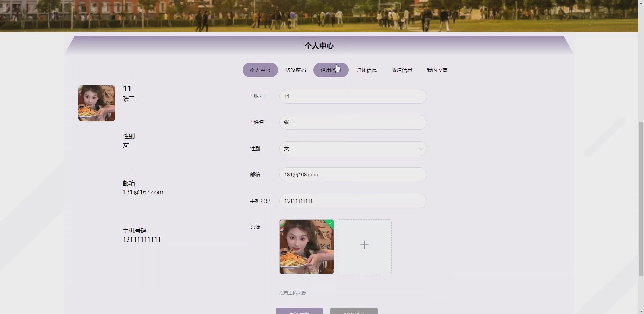Screen dimensions: 644x314
Task: Select the 个人中心 tab
Action: pos(260,70)
